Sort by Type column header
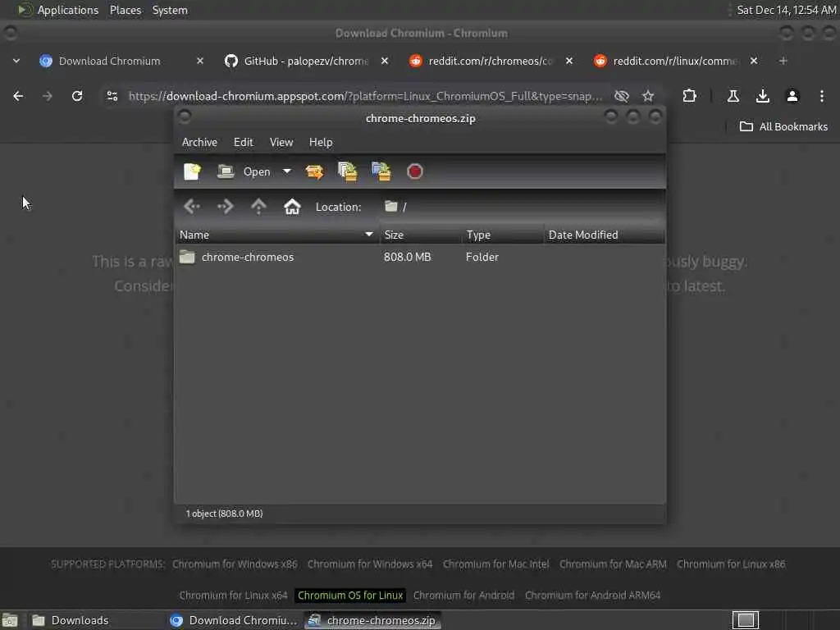The height and width of the screenshot is (630, 840). 503,235
